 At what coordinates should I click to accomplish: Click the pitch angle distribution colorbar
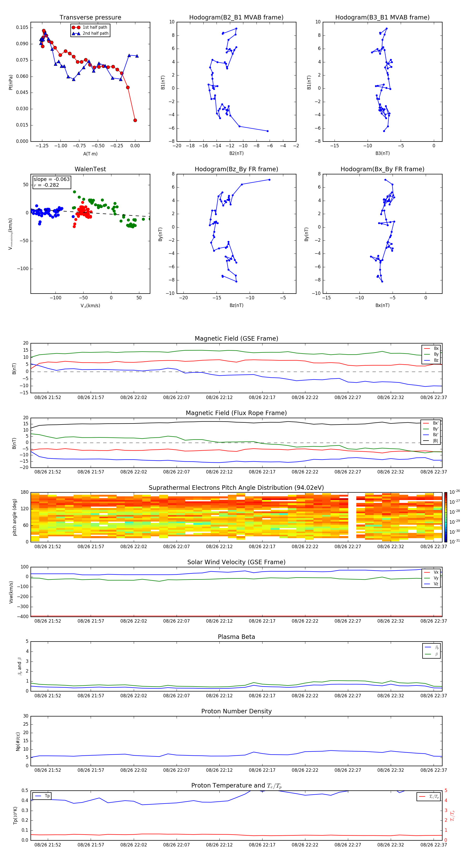pos(446,517)
